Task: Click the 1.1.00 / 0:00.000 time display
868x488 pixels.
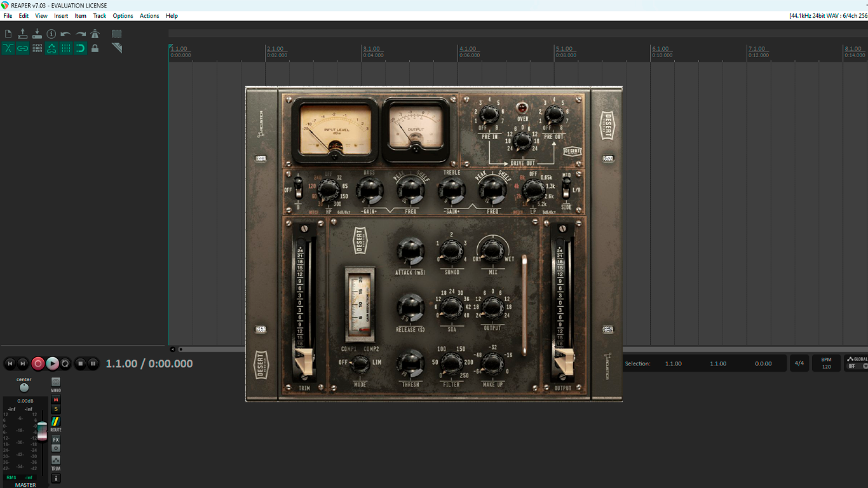Action: click(149, 363)
